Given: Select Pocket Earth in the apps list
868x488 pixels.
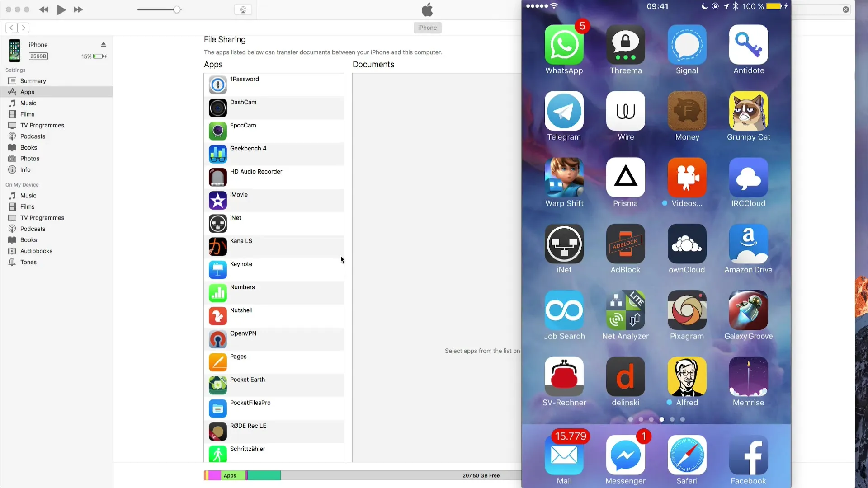Looking at the screenshot, I should [x=274, y=385].
